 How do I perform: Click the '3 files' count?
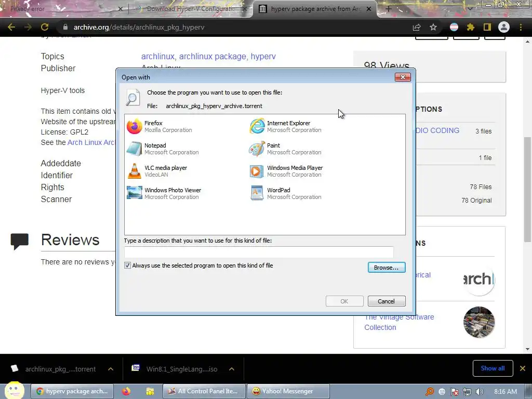point(484,131)
